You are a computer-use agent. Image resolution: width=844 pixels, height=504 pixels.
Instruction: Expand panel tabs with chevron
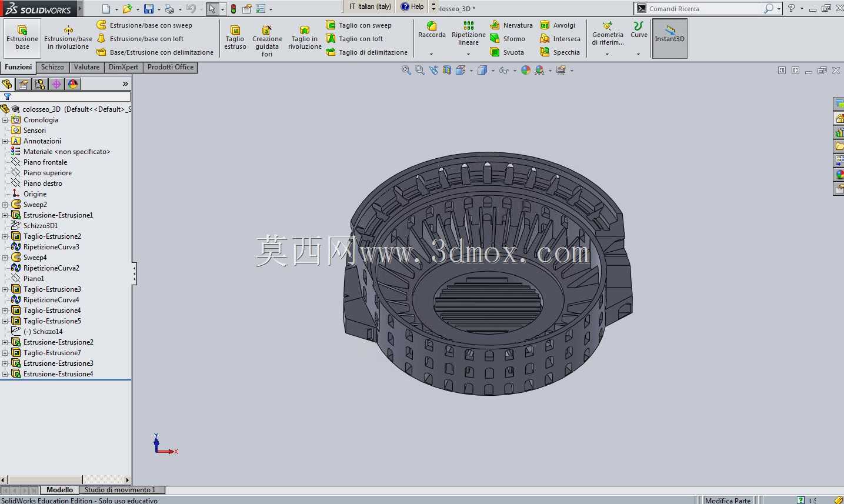[x=125, y=84]
